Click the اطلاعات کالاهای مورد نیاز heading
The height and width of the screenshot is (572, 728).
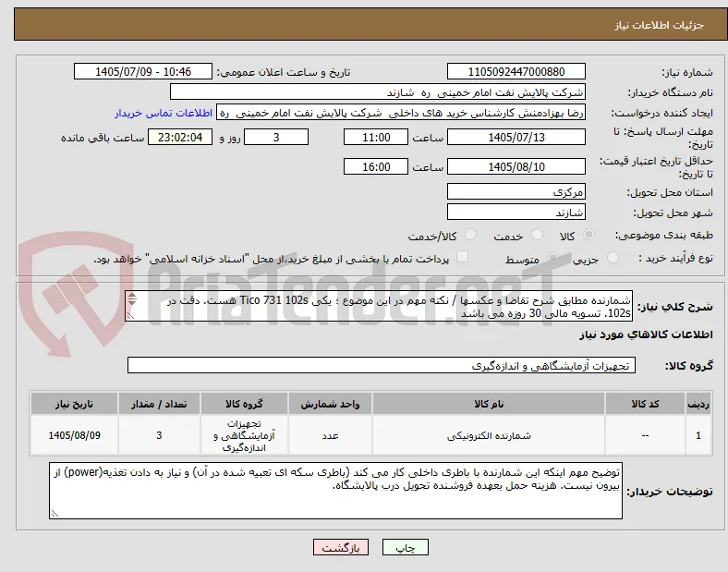coord(646,335)
